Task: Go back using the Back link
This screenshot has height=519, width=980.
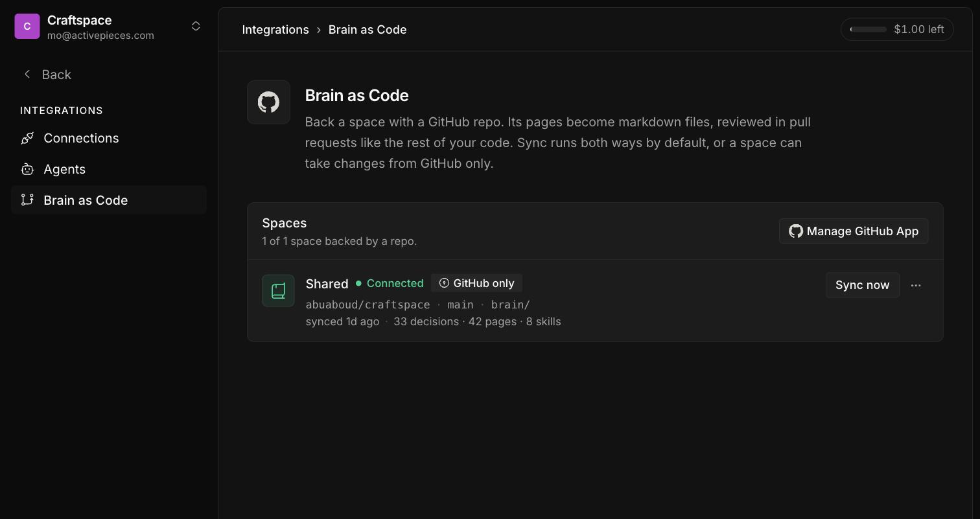Action: click(x=47, y=75)
